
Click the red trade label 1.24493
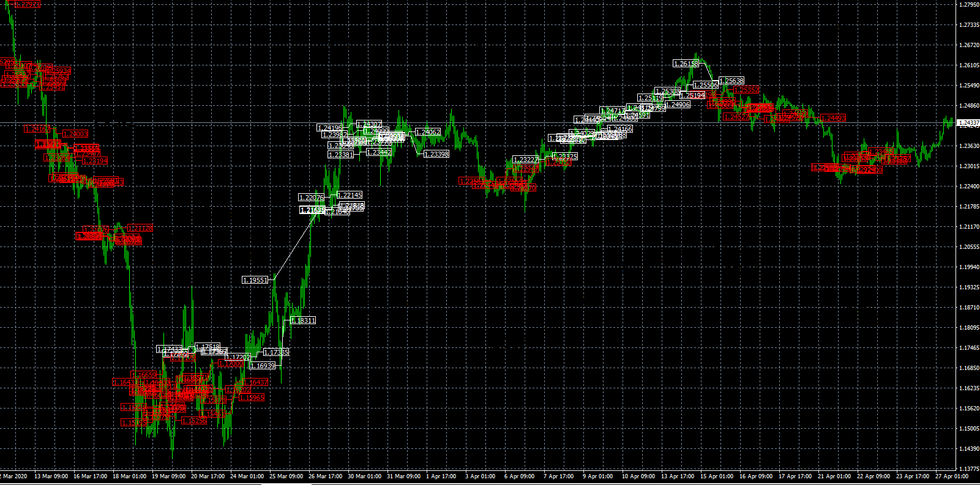click(x=833, y=118)
